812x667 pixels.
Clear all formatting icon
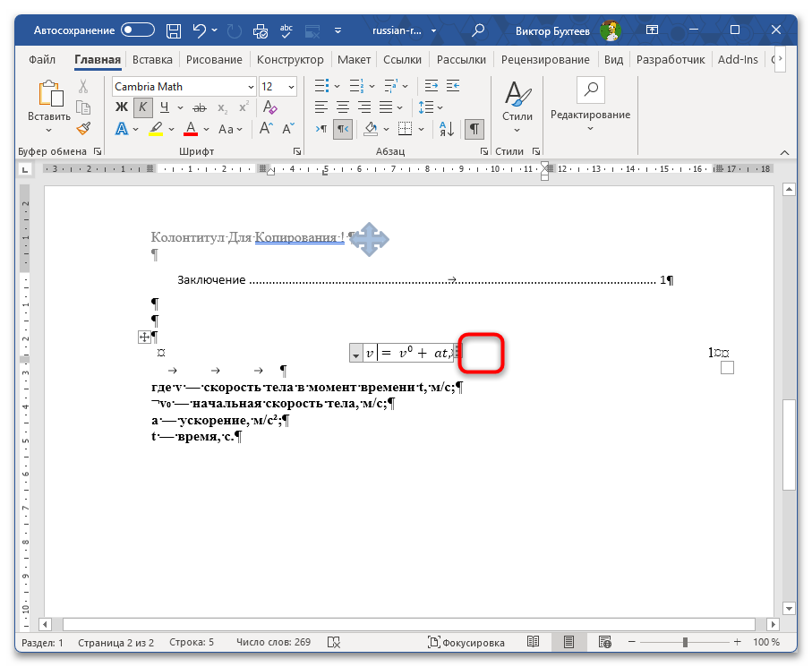[x=269, y=107]
